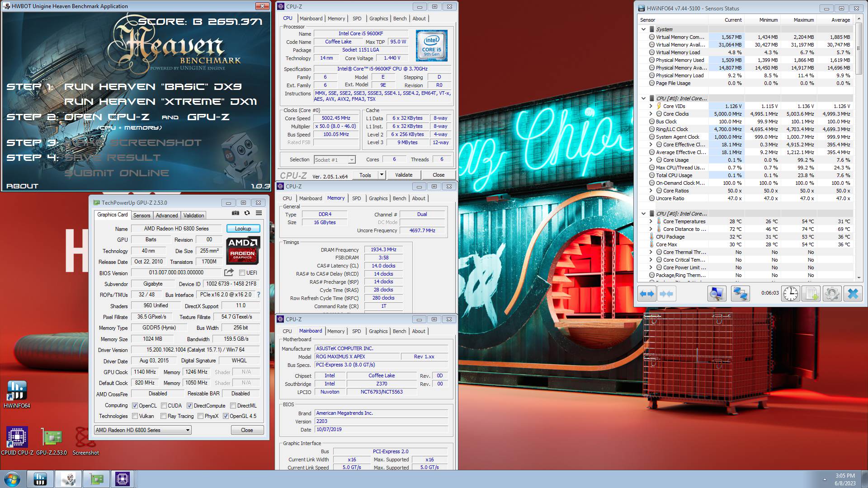868x488 pixels.
Task: Toggle PhysX checkbox in GPU-Z
Action: 200,416
